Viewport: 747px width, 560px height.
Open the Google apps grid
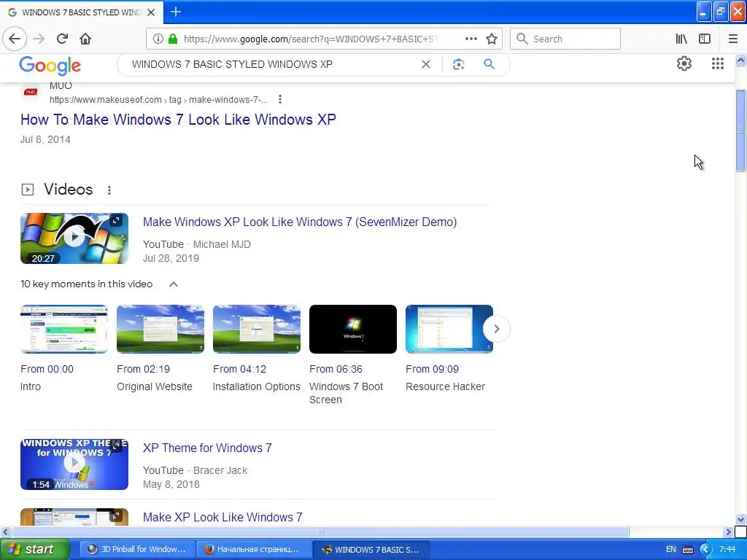click(718, 63)
